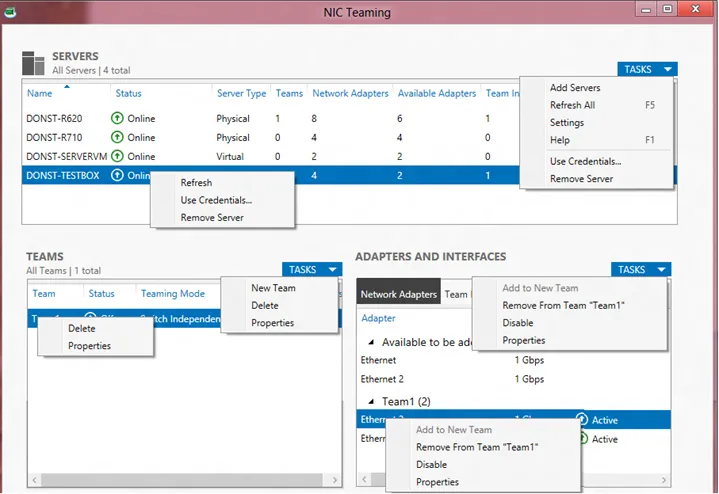This screenshot has width=719, height=494.
Task: Click the Teams list scroll left arrow
Action: pyautogui.click(x=34, y=480)
